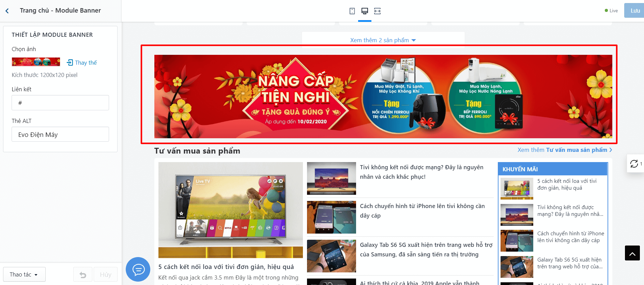
Task: Click the Hủy cancel button
Action: coord(106,274)
